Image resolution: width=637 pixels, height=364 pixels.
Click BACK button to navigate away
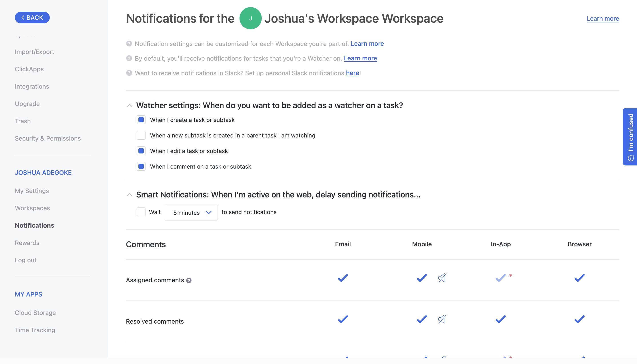[32, 18]
